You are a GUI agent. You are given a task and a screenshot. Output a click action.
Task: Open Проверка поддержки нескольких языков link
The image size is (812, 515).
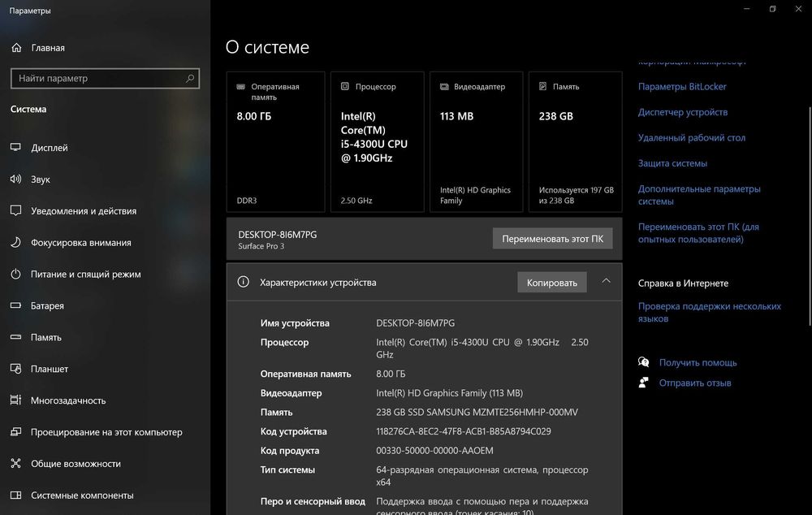[710, 312]
